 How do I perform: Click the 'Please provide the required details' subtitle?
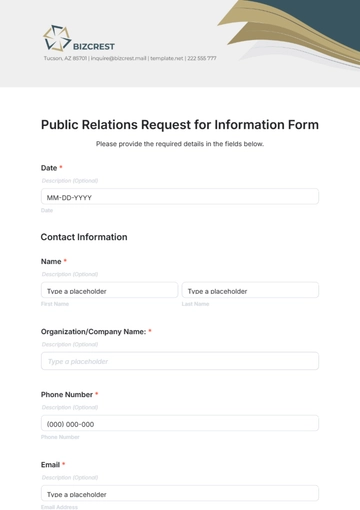coord(180,144)
